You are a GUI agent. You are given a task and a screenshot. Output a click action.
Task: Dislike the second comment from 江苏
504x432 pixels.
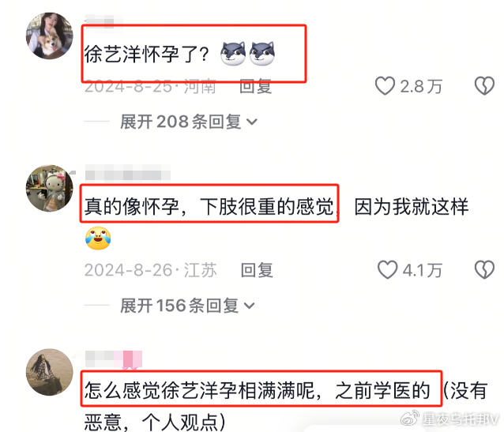(484, 269)
